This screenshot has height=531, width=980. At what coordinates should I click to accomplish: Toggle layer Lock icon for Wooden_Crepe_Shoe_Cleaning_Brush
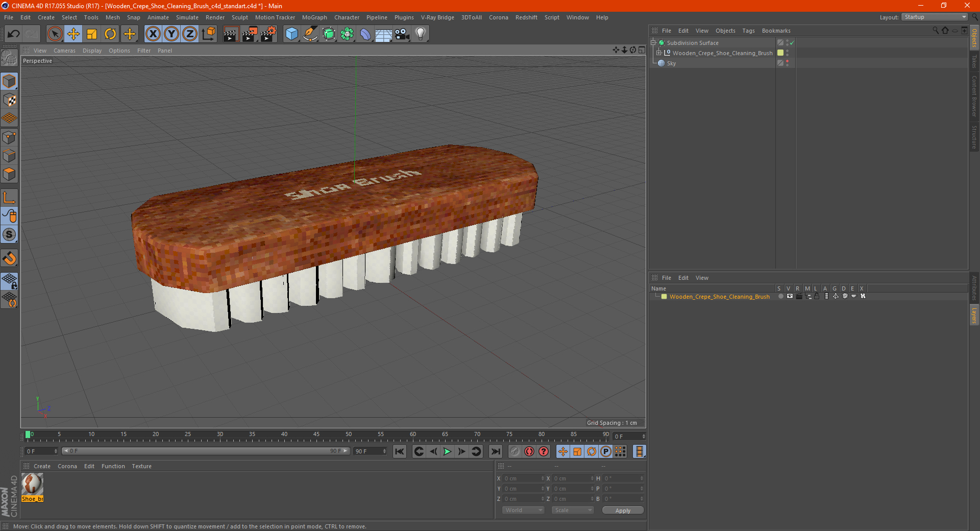(817, 296)
